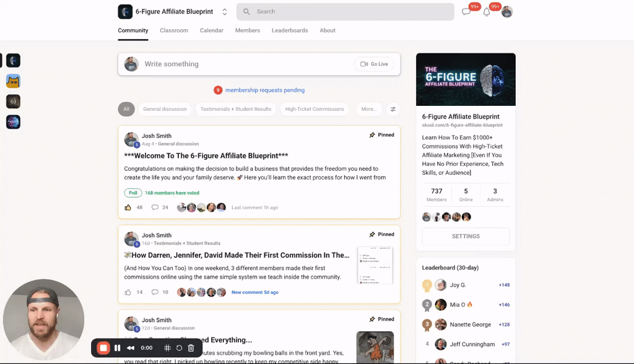Rewind the recording
The width and height of the screenshot is (634, 364).
(131, 348)
